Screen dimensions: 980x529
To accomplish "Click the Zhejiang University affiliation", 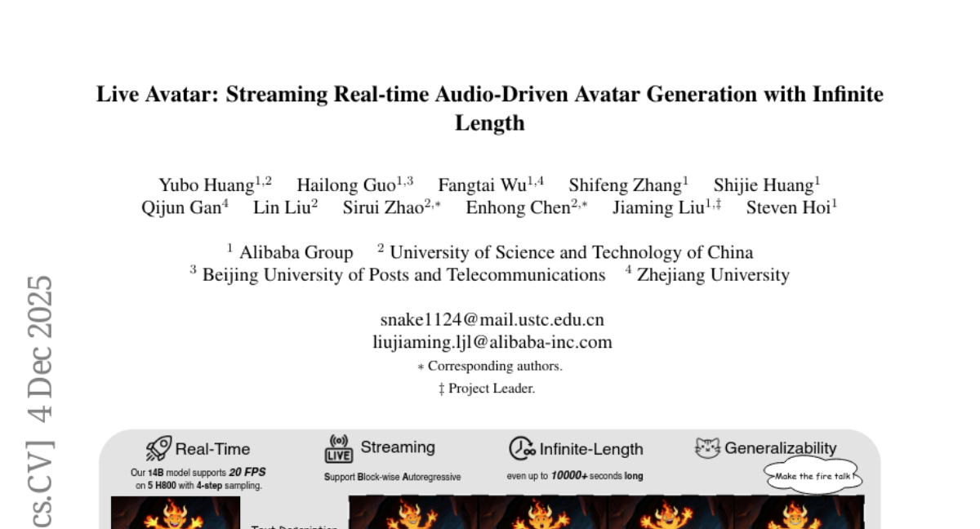I will [712, 275].
